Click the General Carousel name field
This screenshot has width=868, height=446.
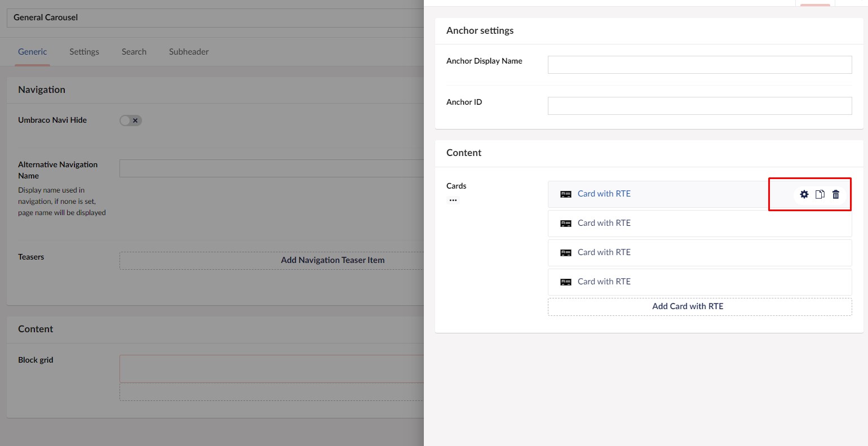pyautogui.click(x=214, y=17)
